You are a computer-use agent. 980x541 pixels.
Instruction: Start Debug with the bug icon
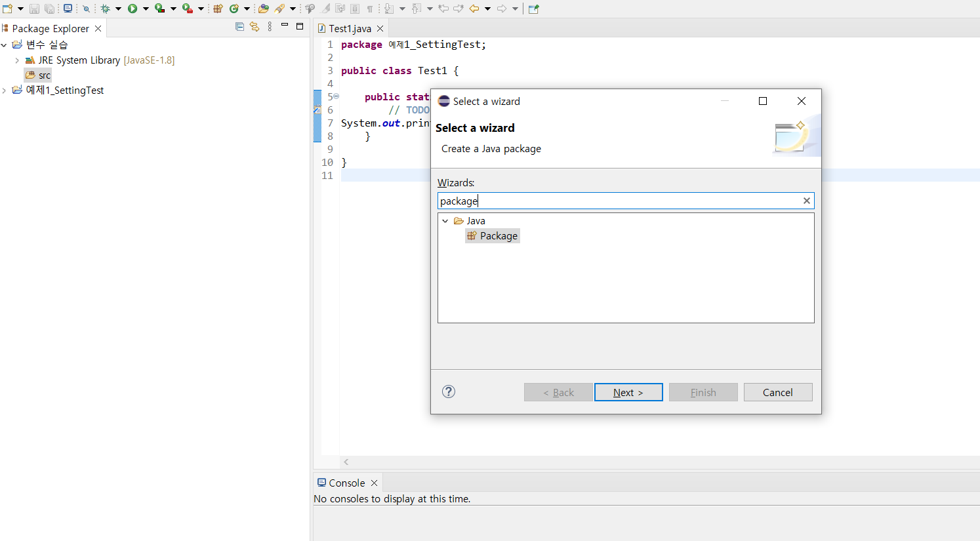(106, 9)
